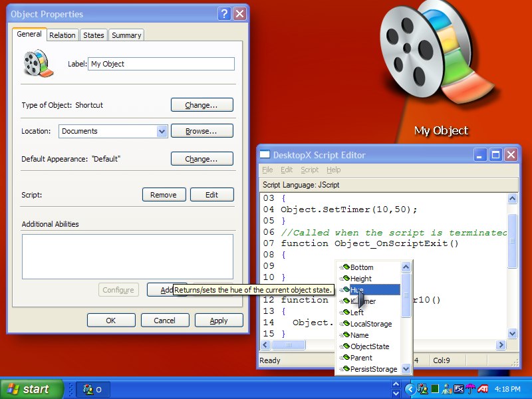Screen dimensions: 532x399
Task: Open the Edit menu in Script Editor
Action: [287, 170]
